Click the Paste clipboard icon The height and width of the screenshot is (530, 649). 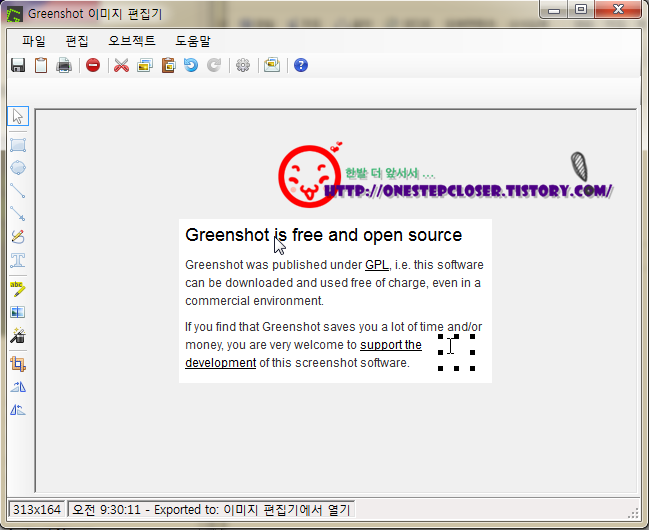click(168, 65)
